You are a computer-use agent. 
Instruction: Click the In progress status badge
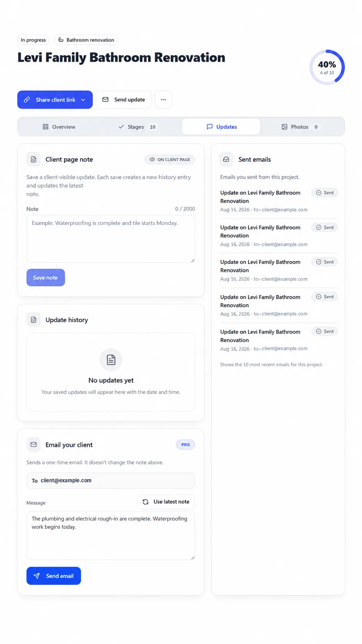coord(34,40)
